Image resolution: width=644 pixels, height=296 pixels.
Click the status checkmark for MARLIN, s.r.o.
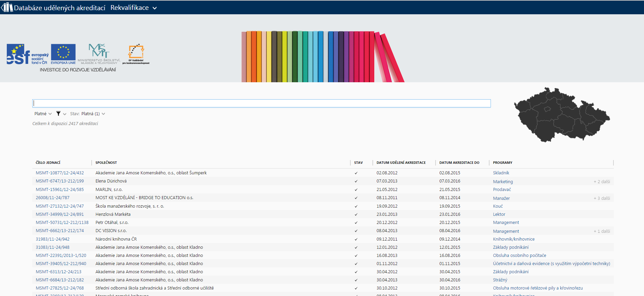coord(356,190)
